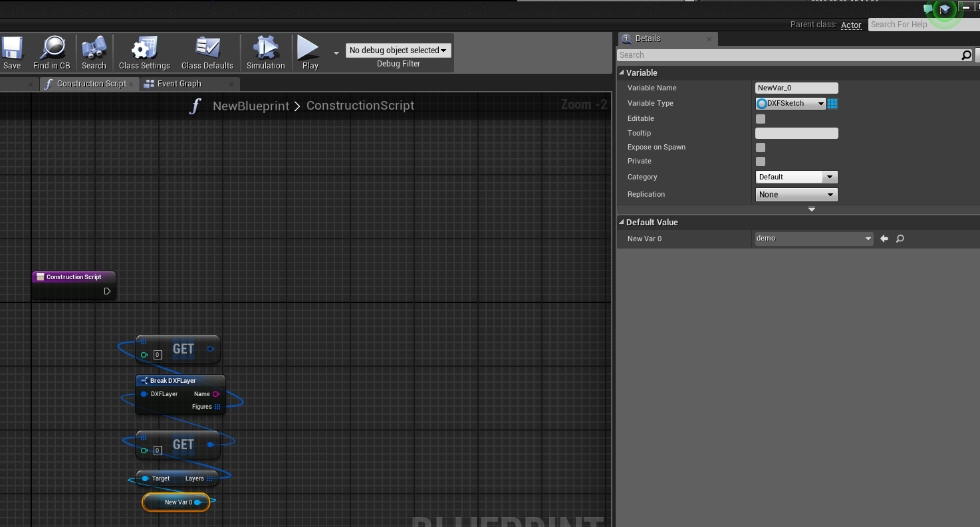Close the Details panel tab
Image resolution: width=980 pixels, height=527 pixels.
tap(709, 39)
